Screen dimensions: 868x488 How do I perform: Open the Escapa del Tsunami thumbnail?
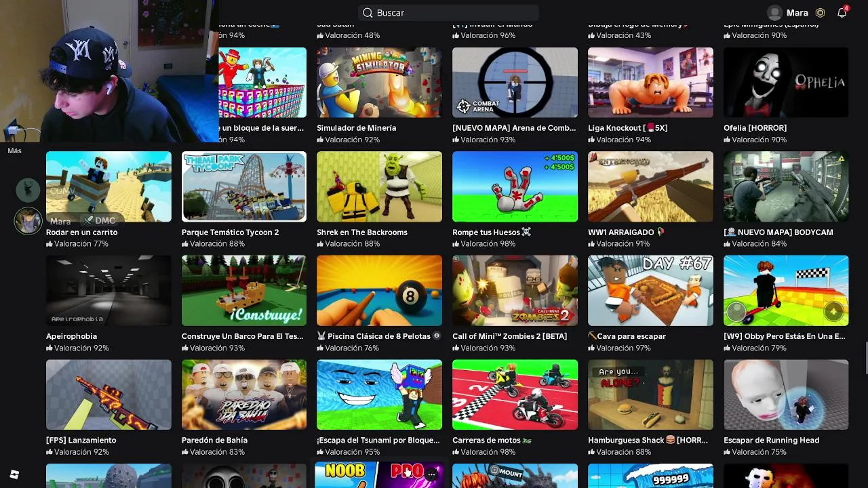point(379,394)
